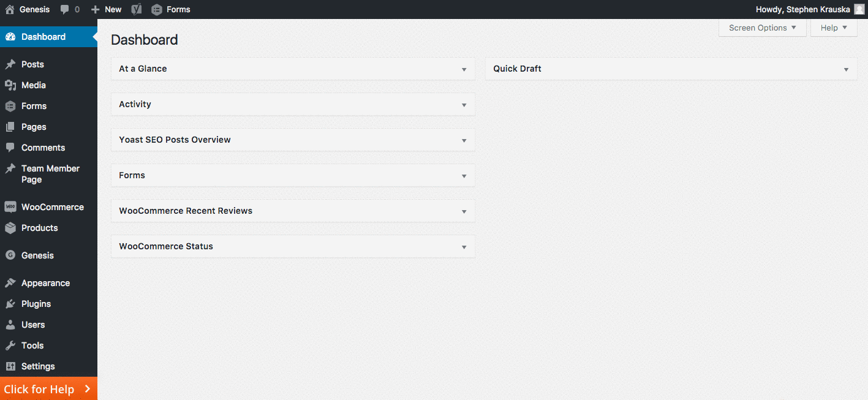Select the Genesis sidebar icon
Image resolution: width=868 pixels, height=400 pixels.
tap(11, 255)
